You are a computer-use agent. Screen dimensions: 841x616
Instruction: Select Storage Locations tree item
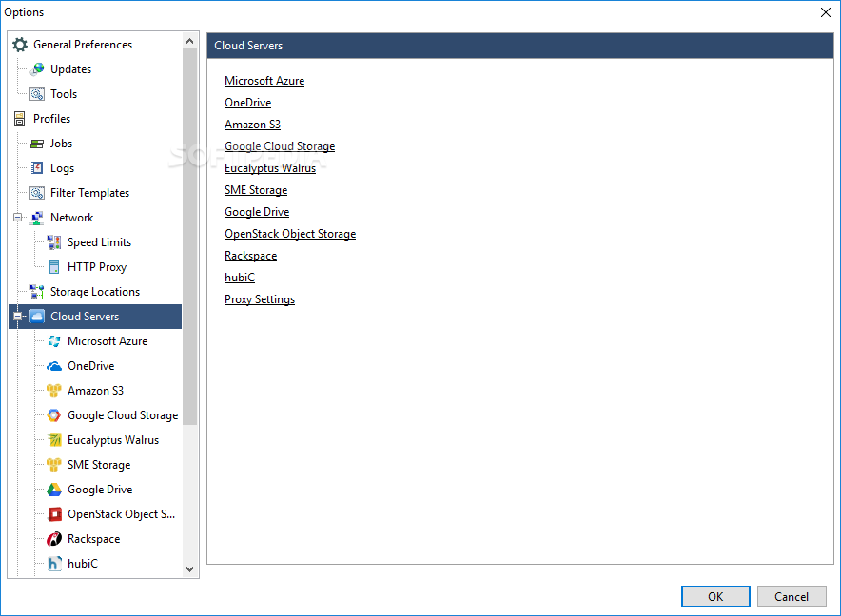point(95,292)
